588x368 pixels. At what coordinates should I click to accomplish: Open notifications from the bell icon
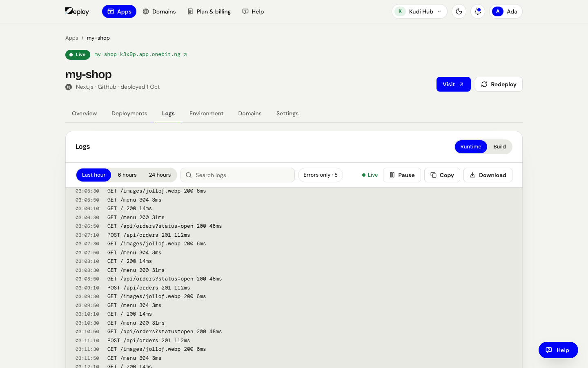click(478, 11)
